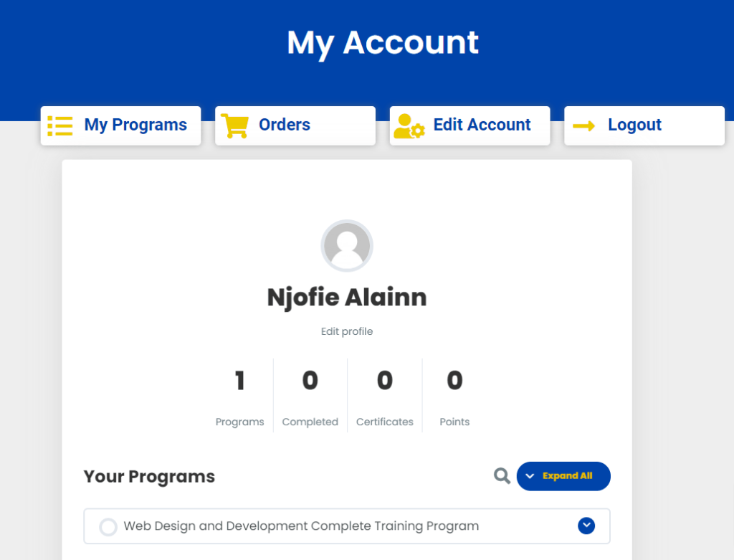
Task: Click the Edit profile link
Action: pos(347,331)
